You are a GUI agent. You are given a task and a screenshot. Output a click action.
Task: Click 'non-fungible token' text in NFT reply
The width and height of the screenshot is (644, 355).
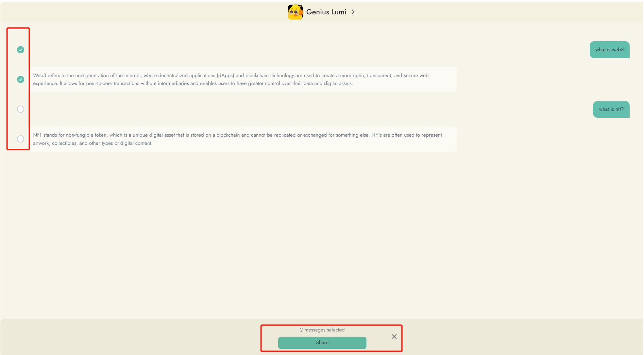pos(86,135)
